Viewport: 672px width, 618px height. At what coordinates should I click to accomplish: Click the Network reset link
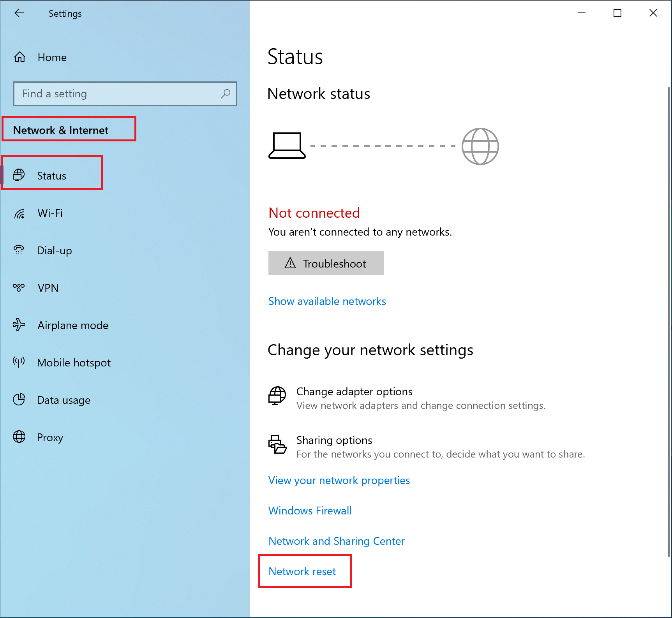point(302,572)
